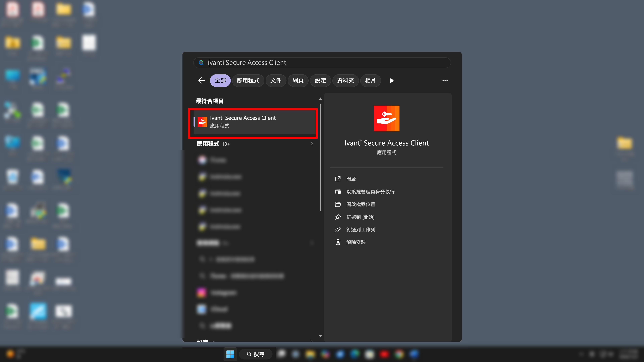Click the pin icon beside 釘選到 [開始]
This screenshot has width=644, height=362.
pyautogui.click(x=338, y=217)
